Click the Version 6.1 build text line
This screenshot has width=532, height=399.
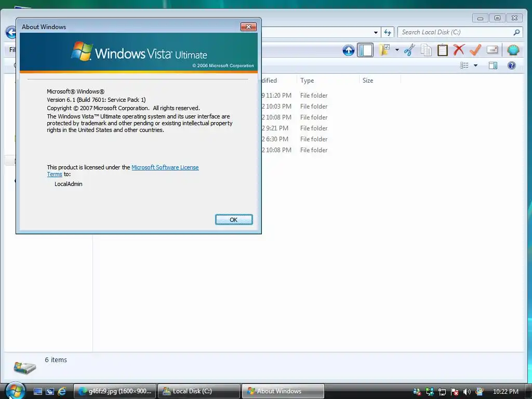click(96, 100)
